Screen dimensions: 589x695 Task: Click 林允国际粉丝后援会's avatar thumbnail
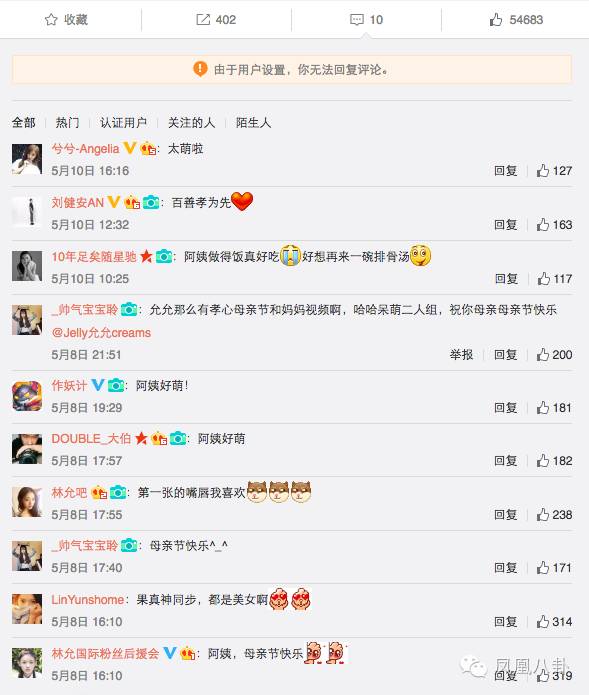pos(27,663)
